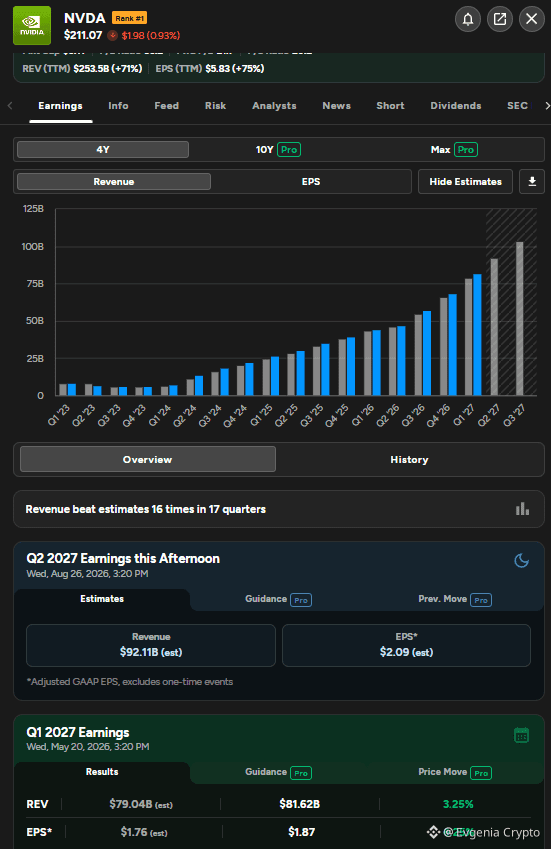Viewport: 551px width, 849px height.
Task: Click the blue Q4 '26 actual revenue bar
Action: pos(452,345)
